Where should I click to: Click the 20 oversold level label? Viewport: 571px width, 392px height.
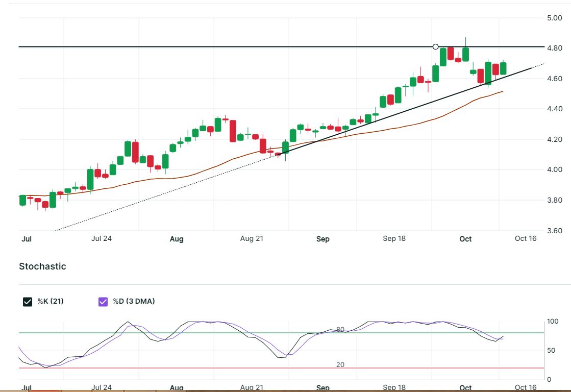coord(340,364)
